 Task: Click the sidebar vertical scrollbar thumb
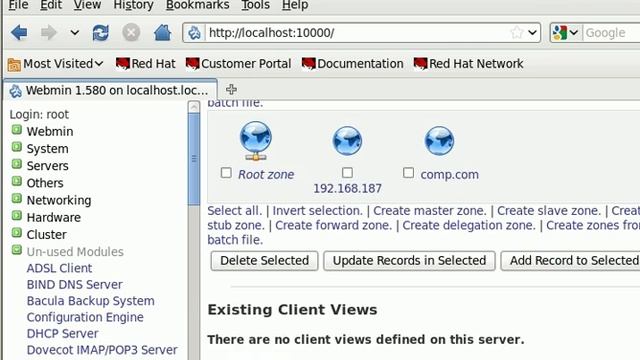[194, 159]
